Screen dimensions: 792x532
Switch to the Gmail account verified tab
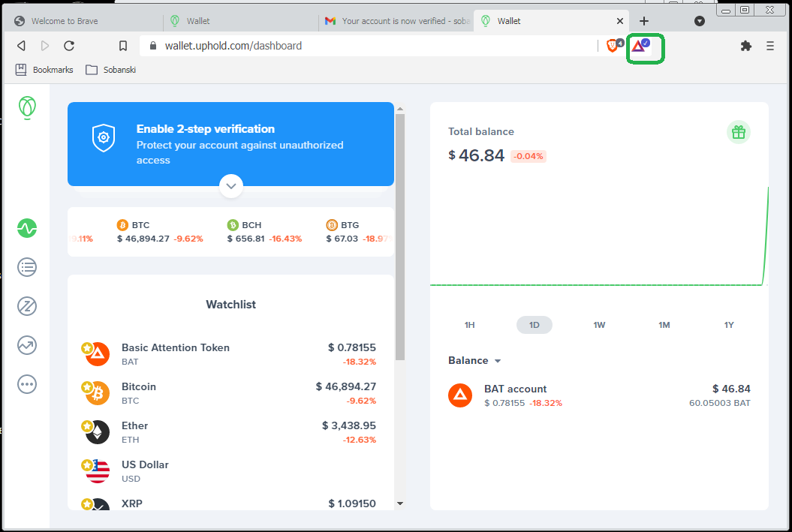[x=396, y=21]
